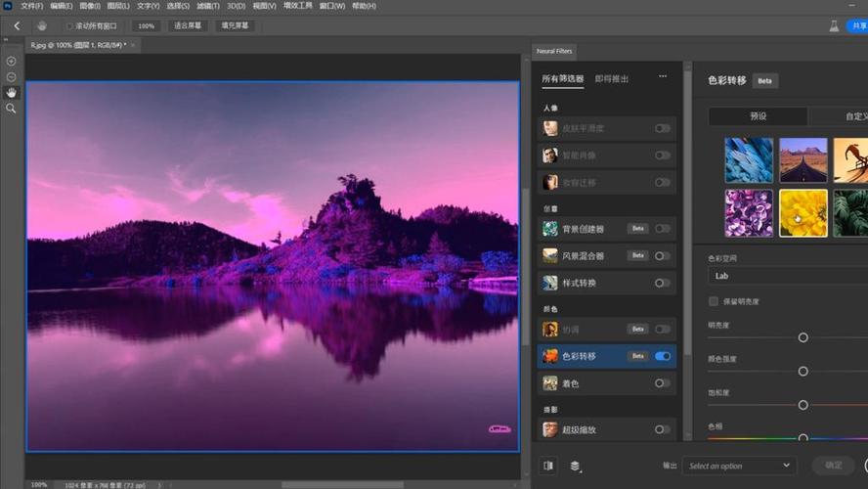Toggle the 妆容迁移 filter switch
The image size is (868, 489).
click(x=662, y=182)
